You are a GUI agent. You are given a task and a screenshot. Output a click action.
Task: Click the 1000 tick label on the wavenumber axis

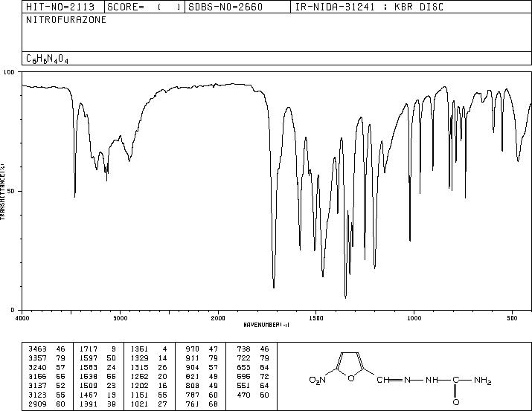coord(414,318)
